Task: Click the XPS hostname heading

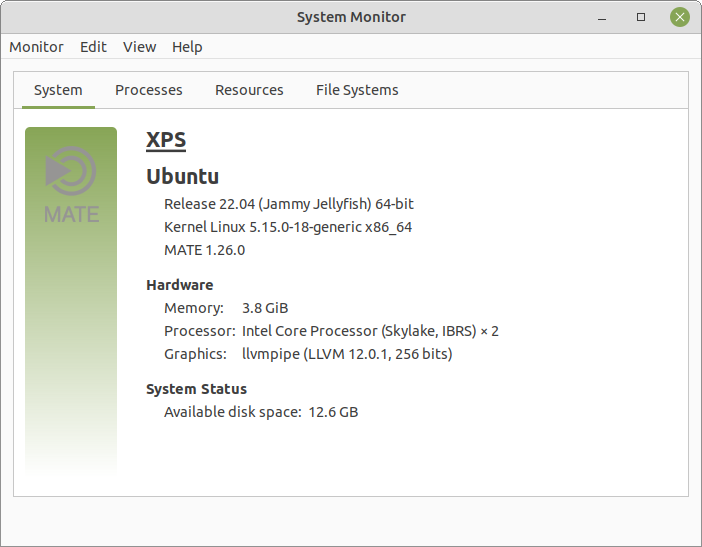Action: coord(166,140)
